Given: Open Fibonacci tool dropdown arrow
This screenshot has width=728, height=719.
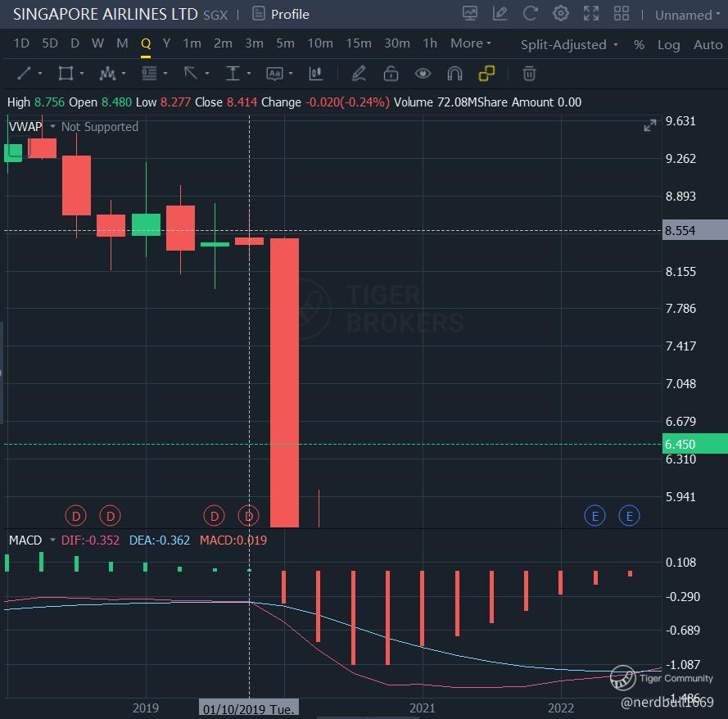Looking at the screenshot, I should (165, 74).
